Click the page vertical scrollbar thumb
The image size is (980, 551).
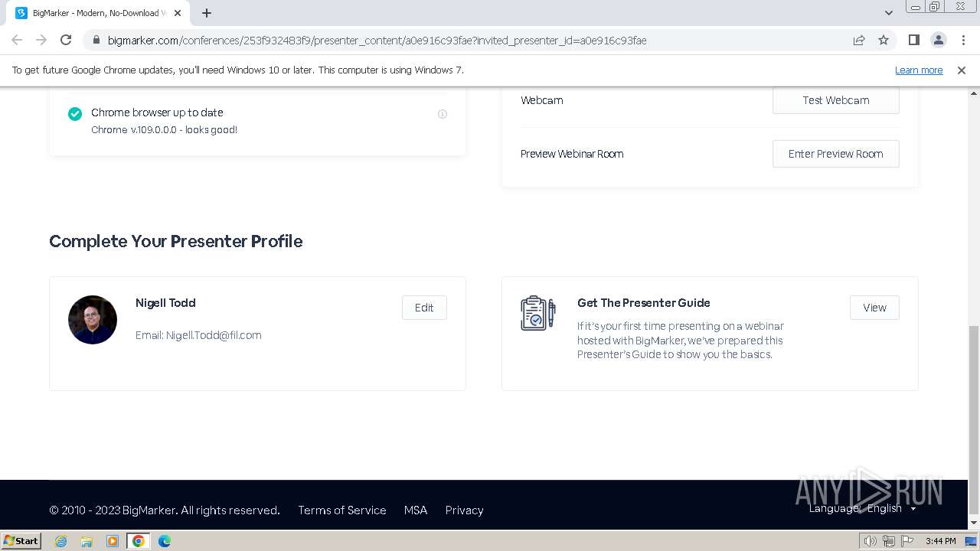point(974,421)
